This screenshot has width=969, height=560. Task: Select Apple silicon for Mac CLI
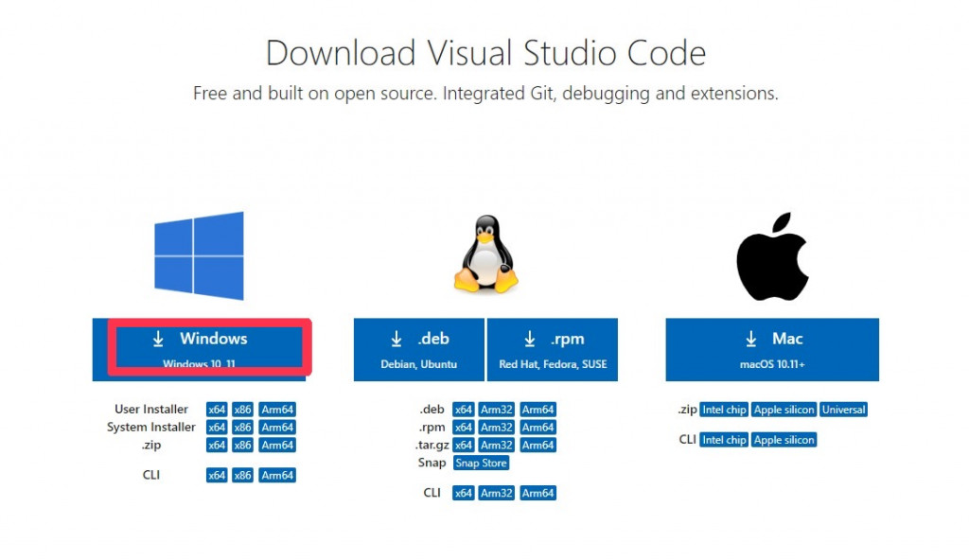pyautogui.click(x=784, y=440)
